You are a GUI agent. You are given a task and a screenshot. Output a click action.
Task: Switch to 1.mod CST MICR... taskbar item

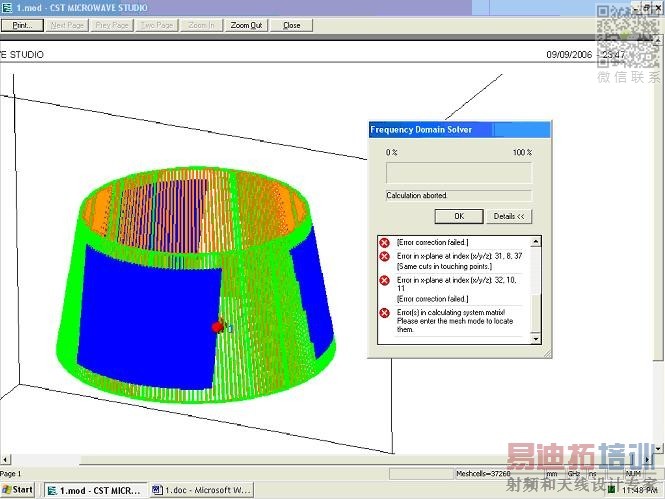coord(96,490)
